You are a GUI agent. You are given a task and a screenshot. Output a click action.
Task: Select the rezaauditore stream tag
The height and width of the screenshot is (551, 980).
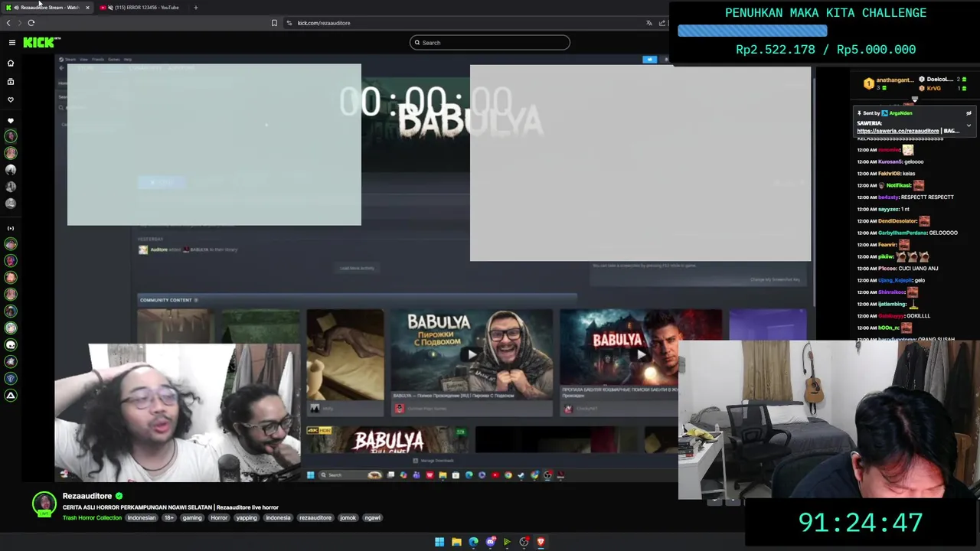pyautogui.click(x=315, y=518)
